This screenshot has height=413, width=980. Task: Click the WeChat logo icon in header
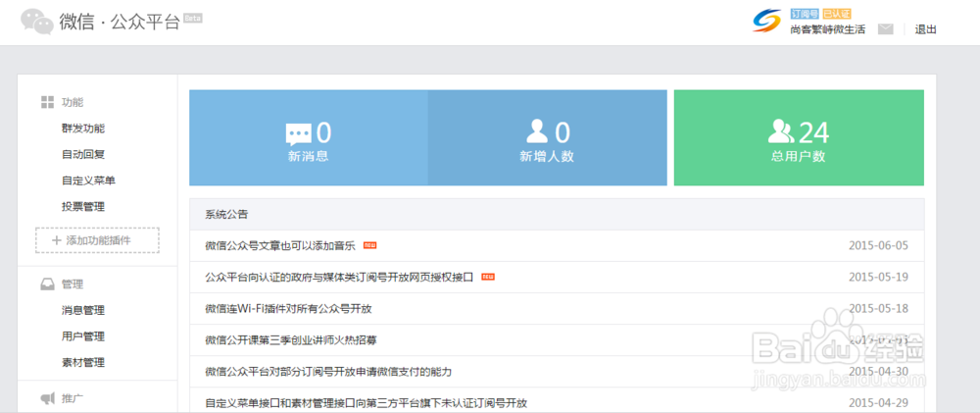(37, 21)
